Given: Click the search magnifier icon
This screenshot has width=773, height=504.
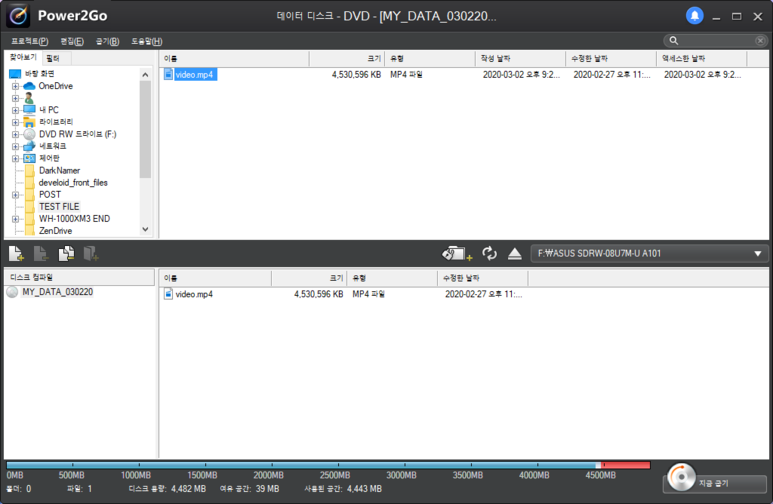Looking at the screenshot, I should click(x=673, y=40).
